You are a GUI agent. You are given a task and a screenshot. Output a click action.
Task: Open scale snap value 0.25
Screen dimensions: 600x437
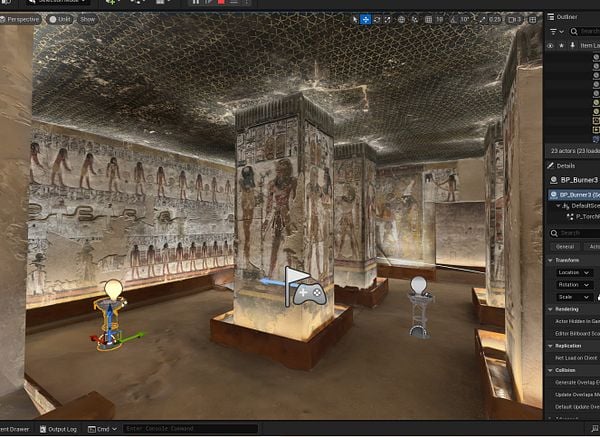[x=495, y=19]
